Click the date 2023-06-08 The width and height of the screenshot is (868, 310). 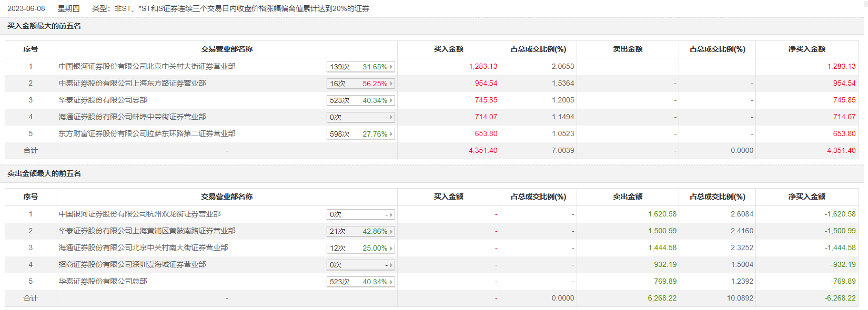pyautogui.click(x=26, y=8)
